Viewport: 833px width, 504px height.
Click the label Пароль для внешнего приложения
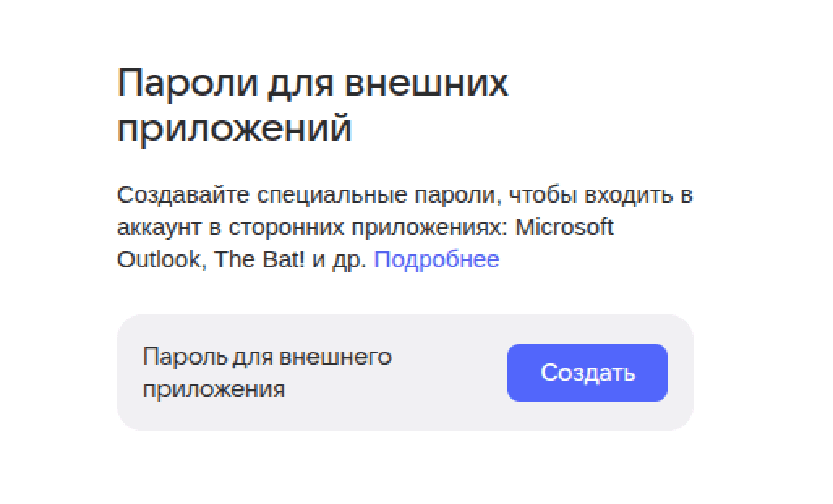(267, 371)
